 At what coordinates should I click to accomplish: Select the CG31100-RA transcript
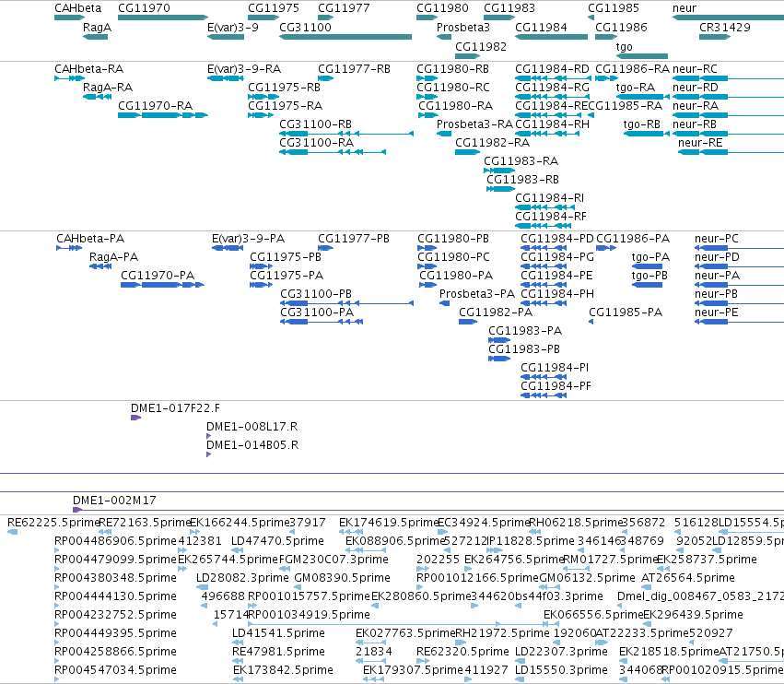[333, 152]
